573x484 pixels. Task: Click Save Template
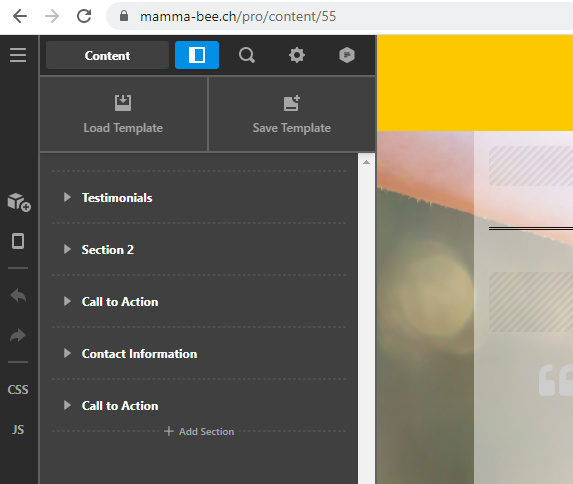coord(292,114)
